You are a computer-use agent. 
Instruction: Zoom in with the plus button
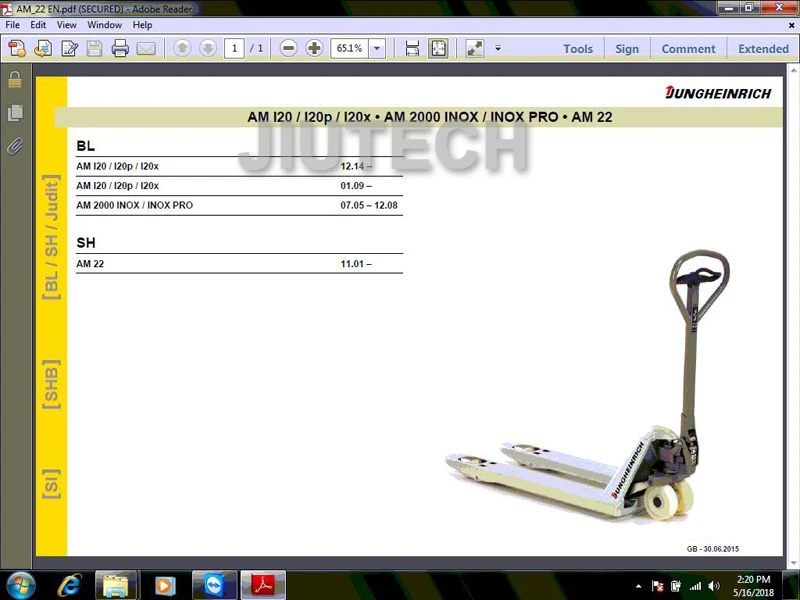click(x=314, y=48)
